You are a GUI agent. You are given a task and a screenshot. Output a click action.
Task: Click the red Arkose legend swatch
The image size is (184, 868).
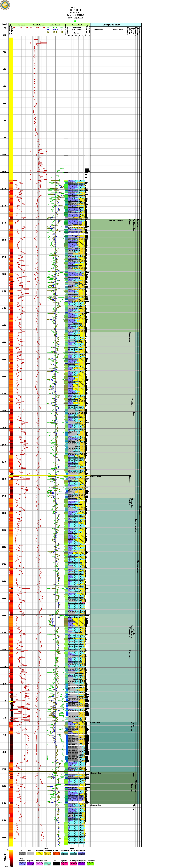(56, 853)
